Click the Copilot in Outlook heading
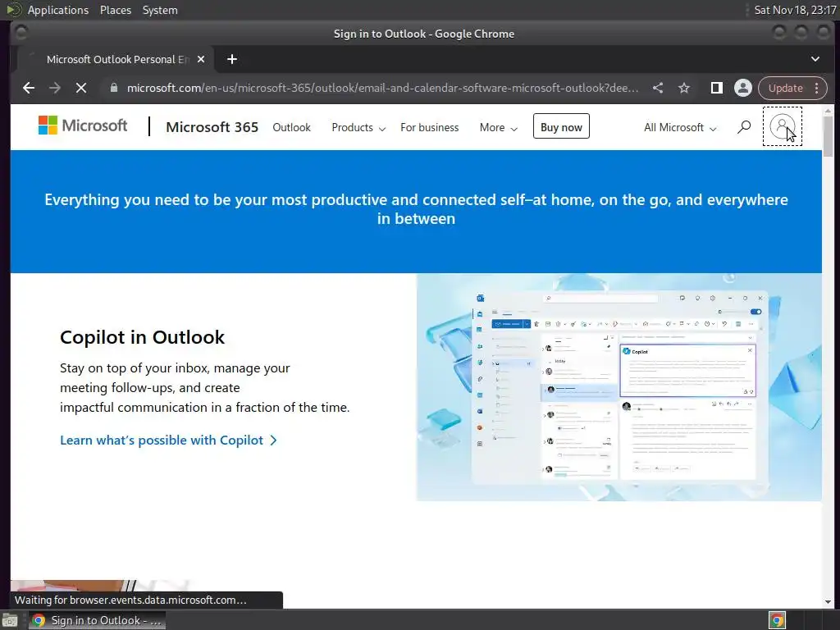The height and width of the screenshot is (630, 840). point(143,337)
